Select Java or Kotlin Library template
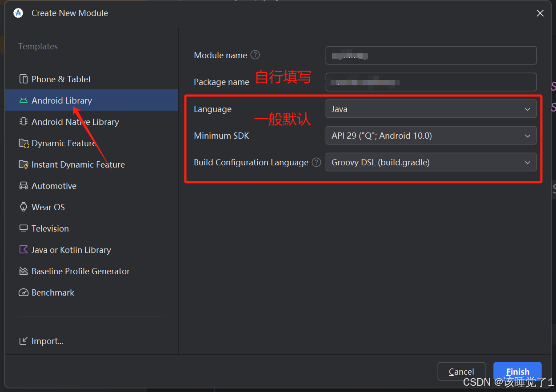Image resolution: width=556 pixels, height=392 pixels. coord(92,250)
